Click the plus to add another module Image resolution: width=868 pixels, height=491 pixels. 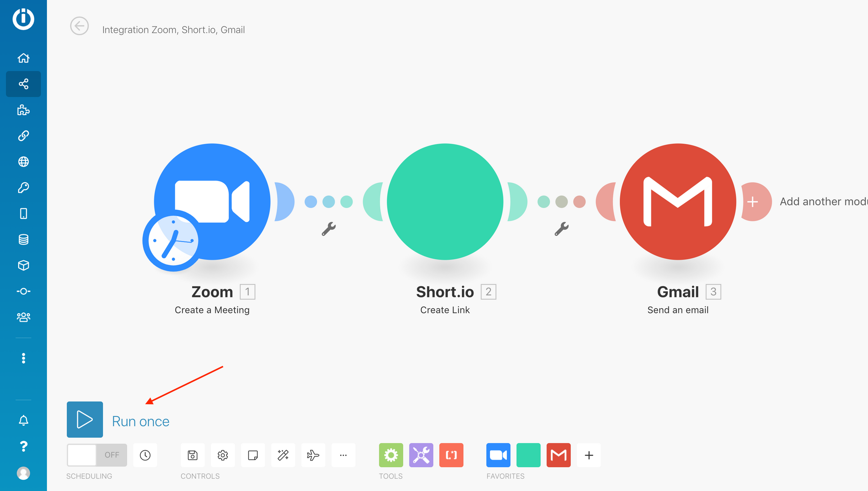[753, 201]
